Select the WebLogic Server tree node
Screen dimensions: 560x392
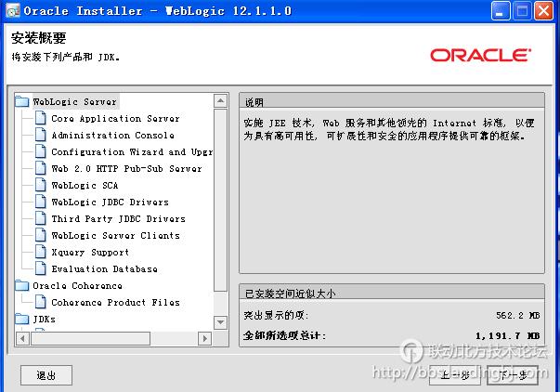coord(74,102)
